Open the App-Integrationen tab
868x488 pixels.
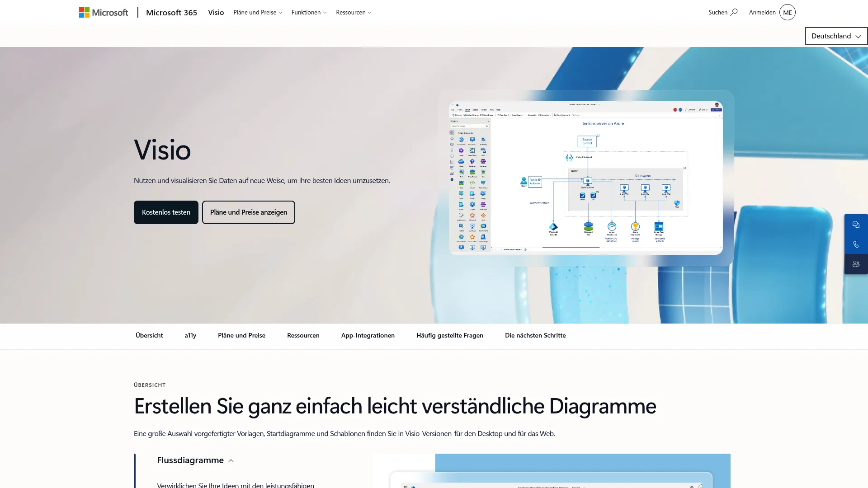368,336
